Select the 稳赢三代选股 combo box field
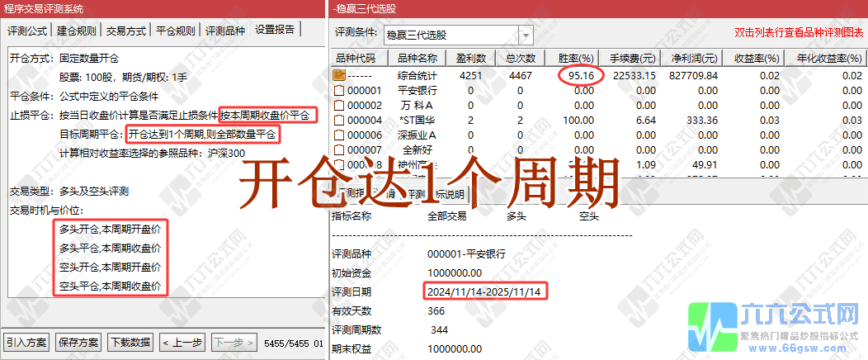 [450, 35]
